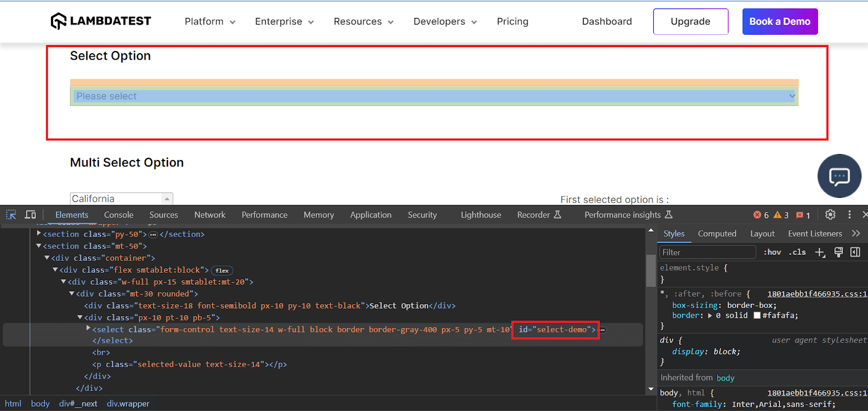The height and width of the screenshot is (411, 868).
Task: Click the LambdaTest logo
Action: pyautogui.click(x=101, y=21)
